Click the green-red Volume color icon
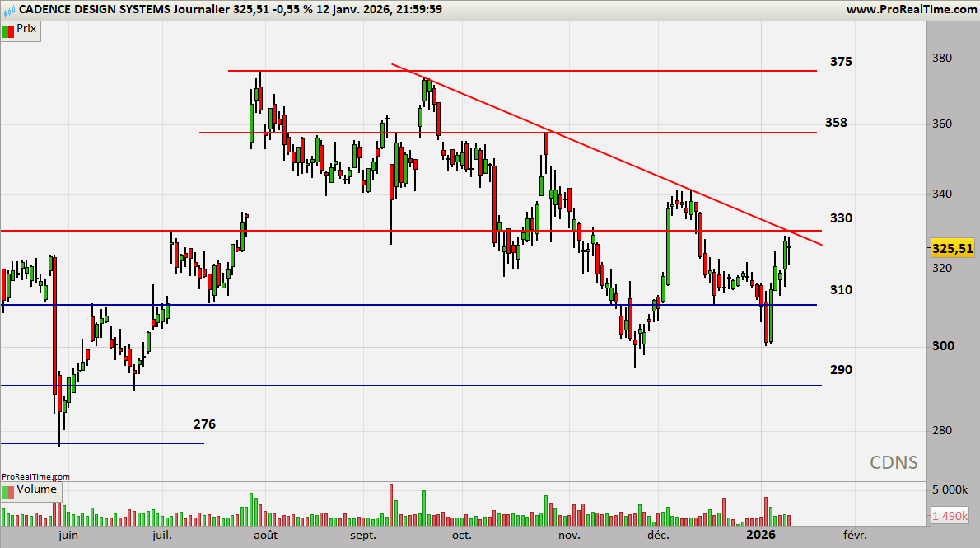This screenshot has width=980, height=548. [x=8, y=490]
